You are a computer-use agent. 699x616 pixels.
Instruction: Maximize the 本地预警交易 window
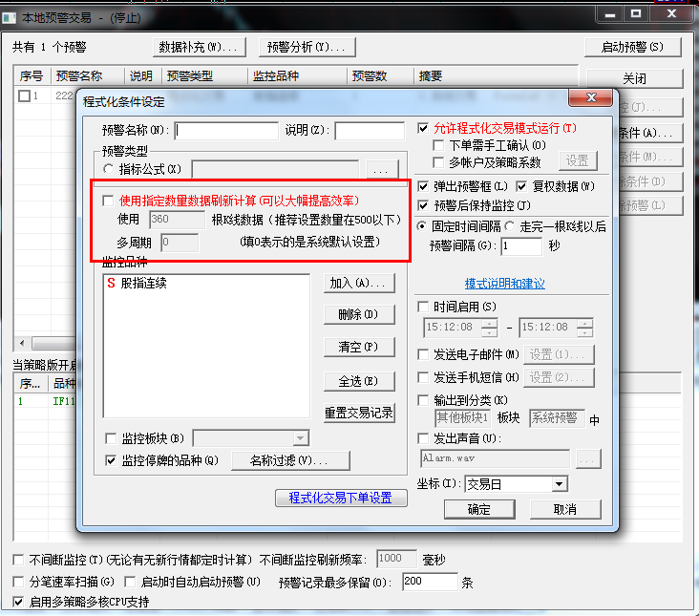pyautogui.click(x=635, y=13)
